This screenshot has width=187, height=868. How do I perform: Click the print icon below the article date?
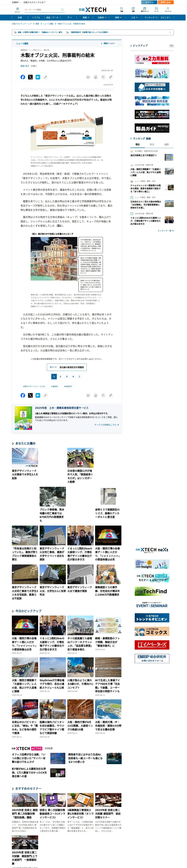[x=96, y=77]
